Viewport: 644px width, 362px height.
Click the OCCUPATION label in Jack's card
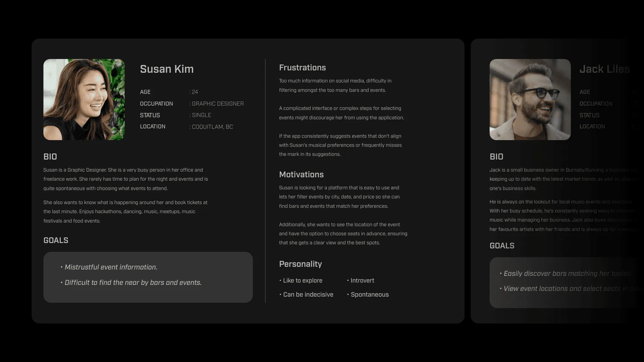596,104
